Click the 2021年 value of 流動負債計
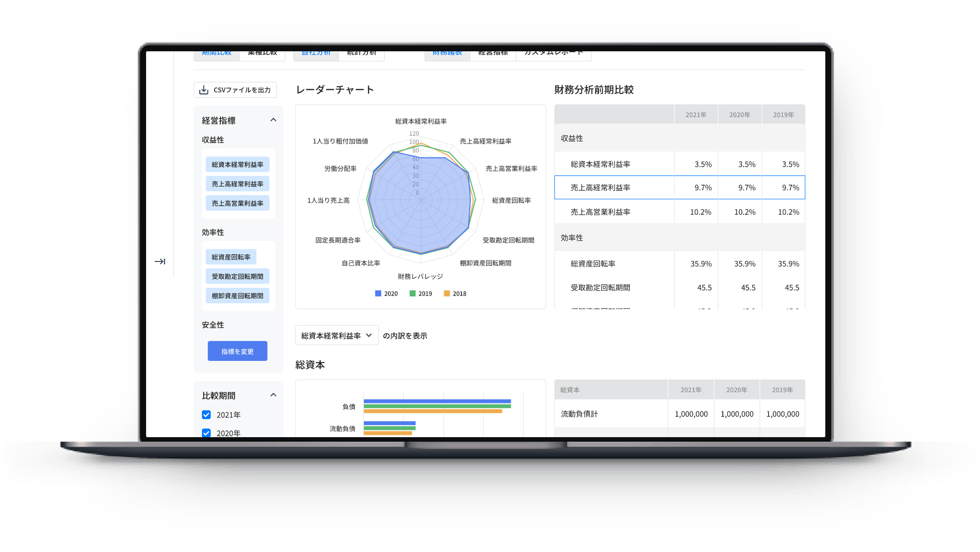This screenshot has height=552, width=980. (x=691, y=414)
